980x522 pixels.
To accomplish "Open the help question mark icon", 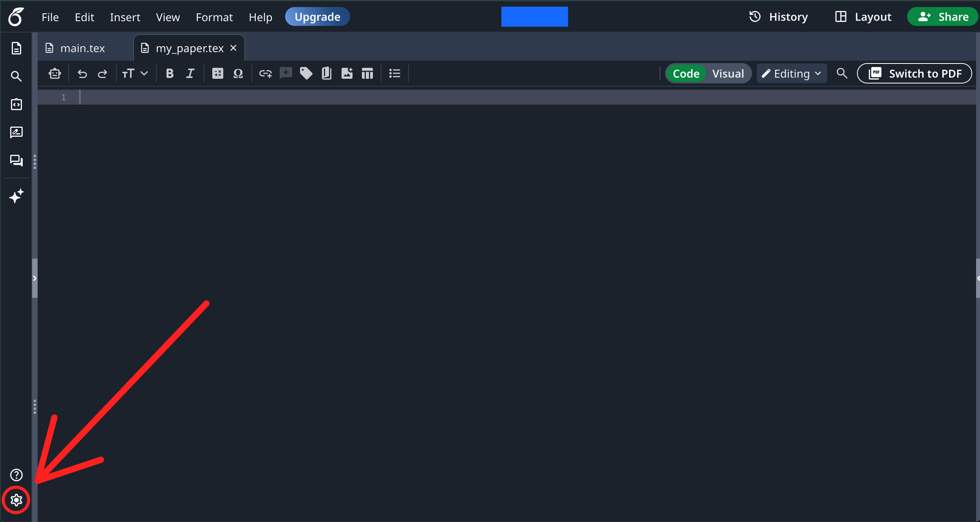I will pos(16,475).
